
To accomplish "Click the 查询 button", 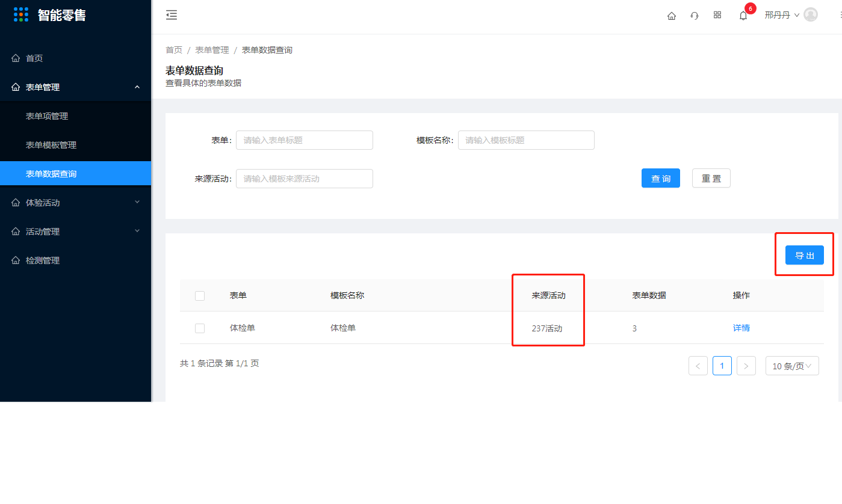I will [661, 178].
